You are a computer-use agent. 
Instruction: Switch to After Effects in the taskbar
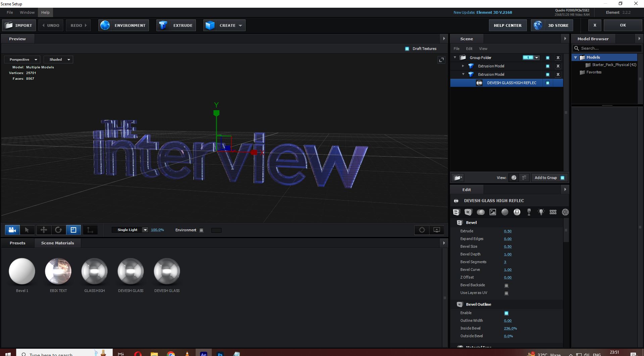point(203,353)
